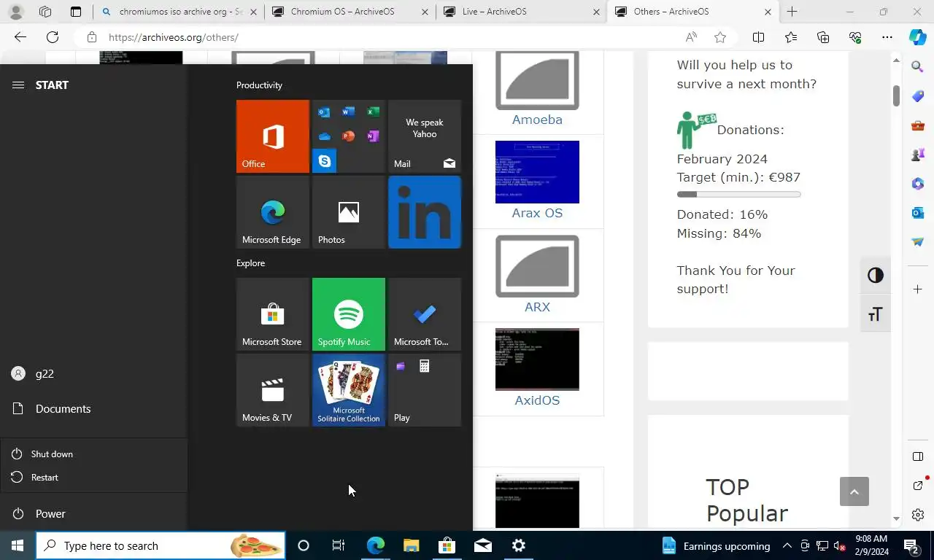Click the muted volume tray icon
The height and width of the screenshot is (560, 934).
pyautogui.click(x=840, y=545)
